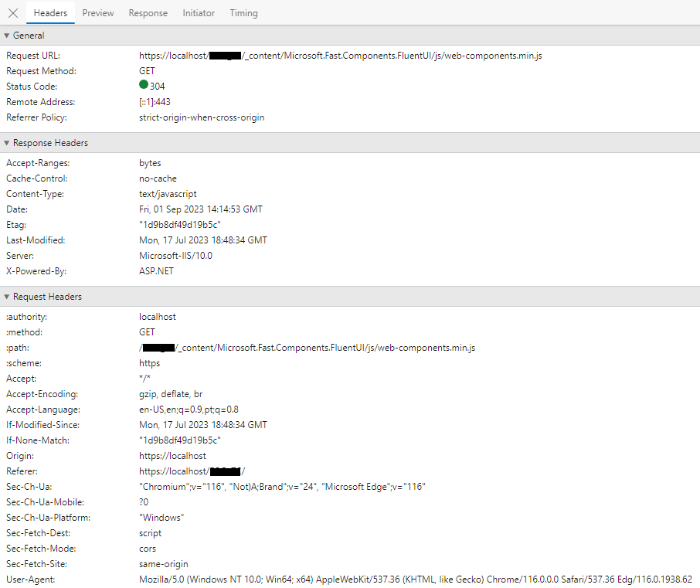Open the Timing tab
Image resolution: width=700 pixels, height=588 pixels.
(243, 12)
